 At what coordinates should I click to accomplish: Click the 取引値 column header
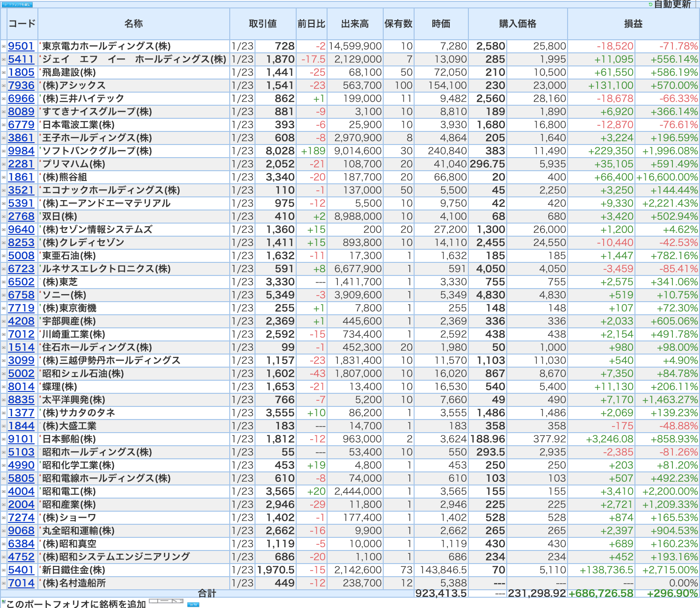pos(263,24)
